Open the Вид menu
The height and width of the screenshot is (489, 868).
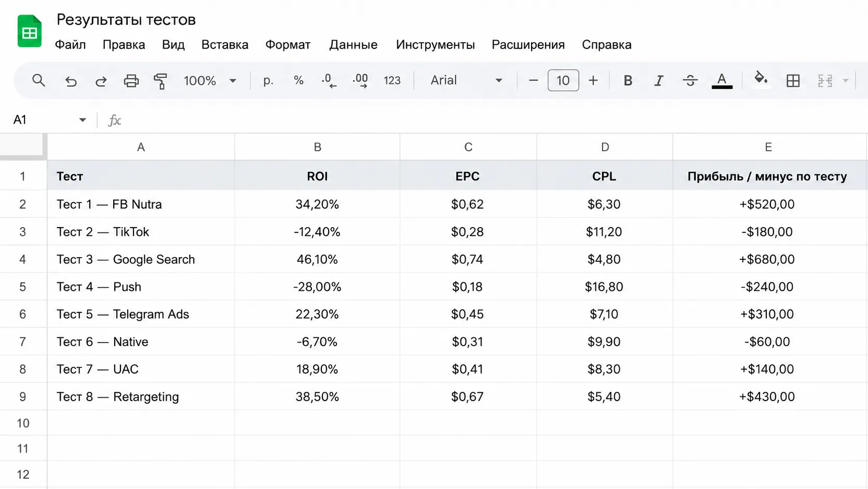(173, 45)
